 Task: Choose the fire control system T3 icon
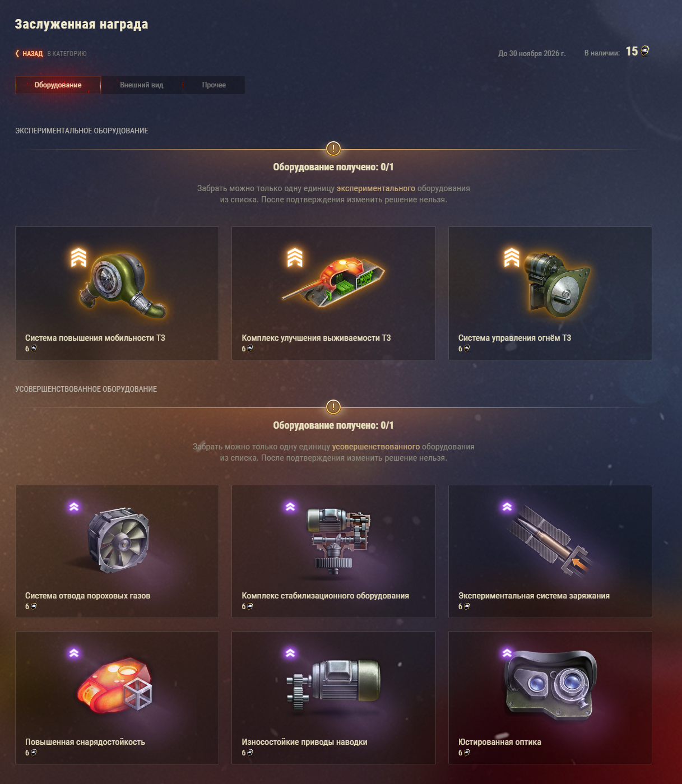tap(557, 284)
